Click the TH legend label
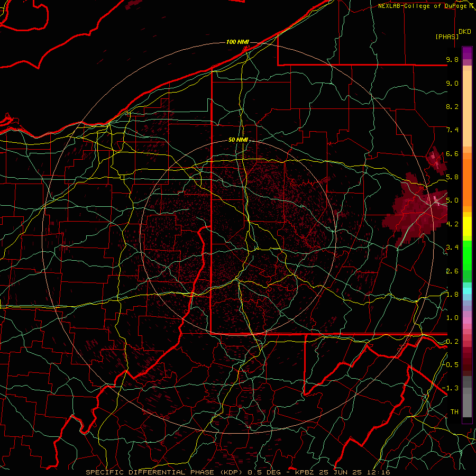 tap(454, 412)
